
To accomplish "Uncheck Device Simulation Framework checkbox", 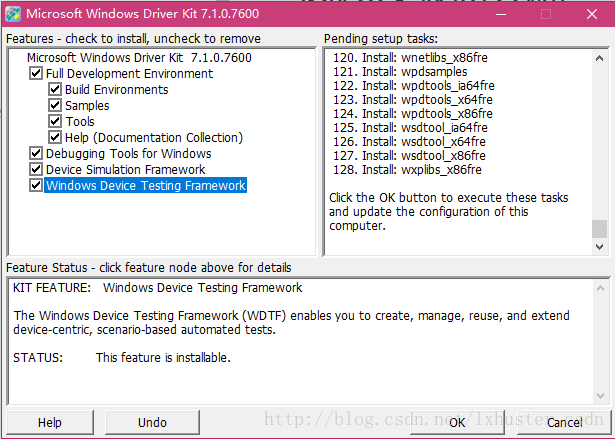I will 36,169.
